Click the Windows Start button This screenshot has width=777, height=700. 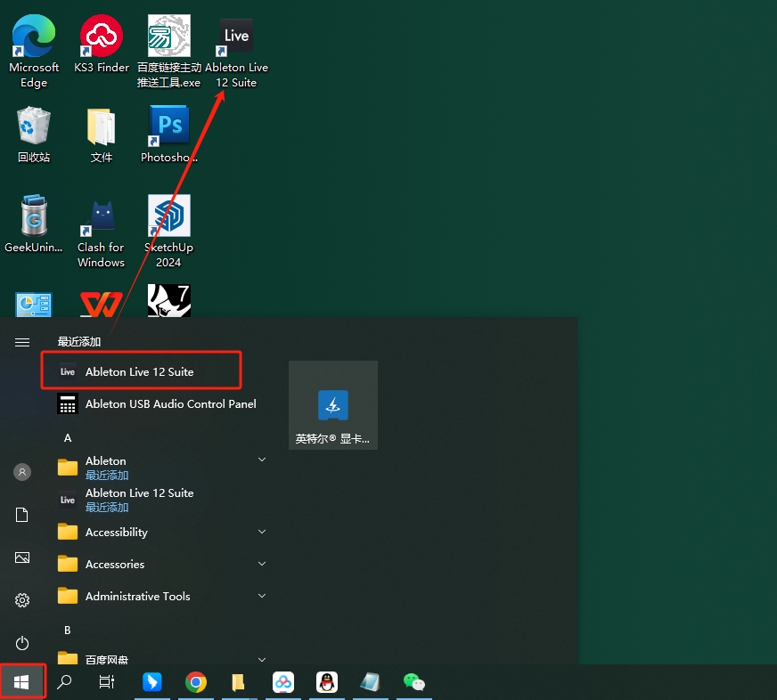[x=22, y=682]
